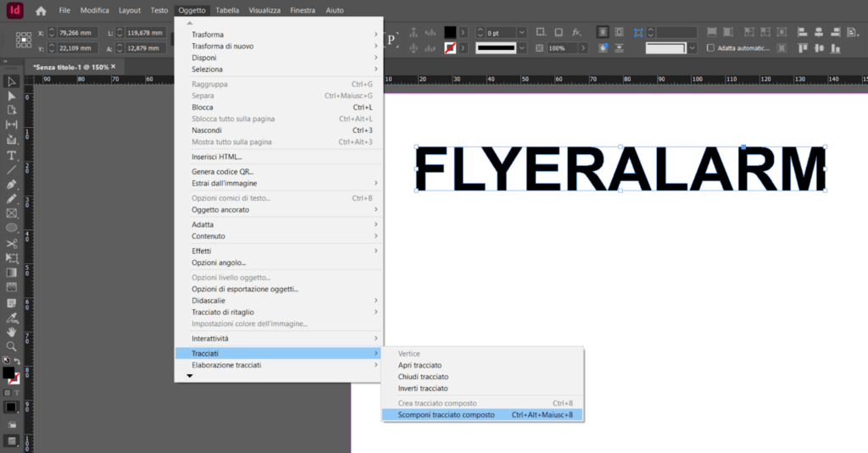Select the Line tool

pos(12,169)
